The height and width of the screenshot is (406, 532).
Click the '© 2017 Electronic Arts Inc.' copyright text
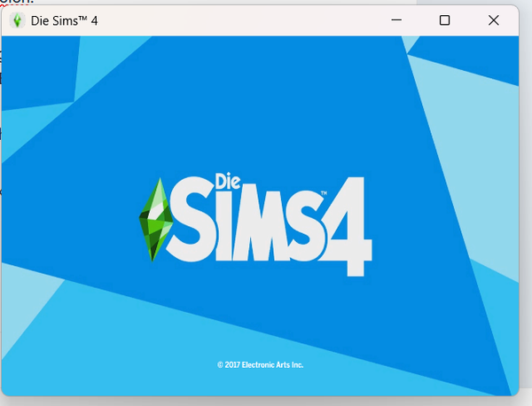point(260,365)
